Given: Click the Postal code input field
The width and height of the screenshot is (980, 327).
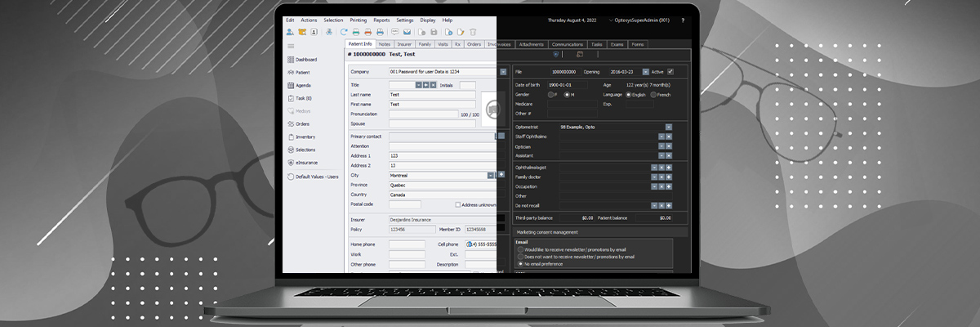Looking at the screenshot, I should coord(404,204).
